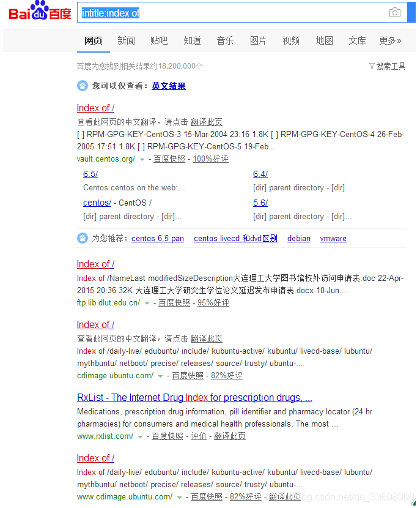
Task: Open 搜索工具 filter options
Action: pyautogui.click(x=387, y=66)
